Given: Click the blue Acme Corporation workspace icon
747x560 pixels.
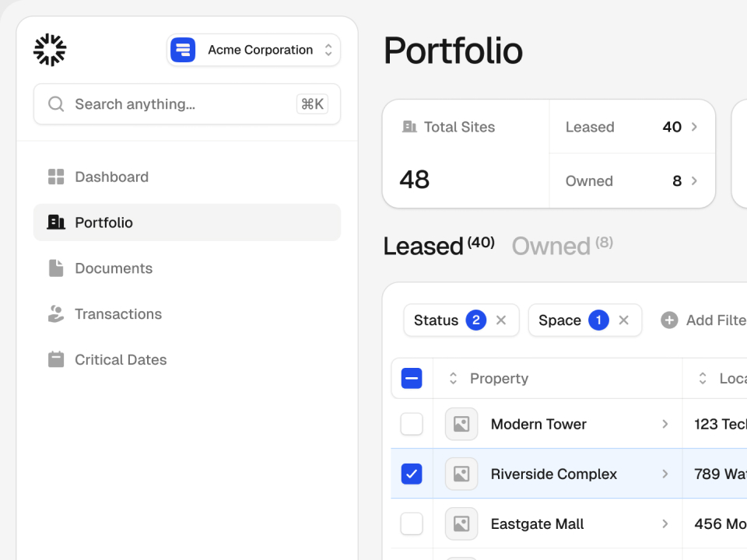Looking at the screenshot, I should pyautogui.click(x=183, y=50).
